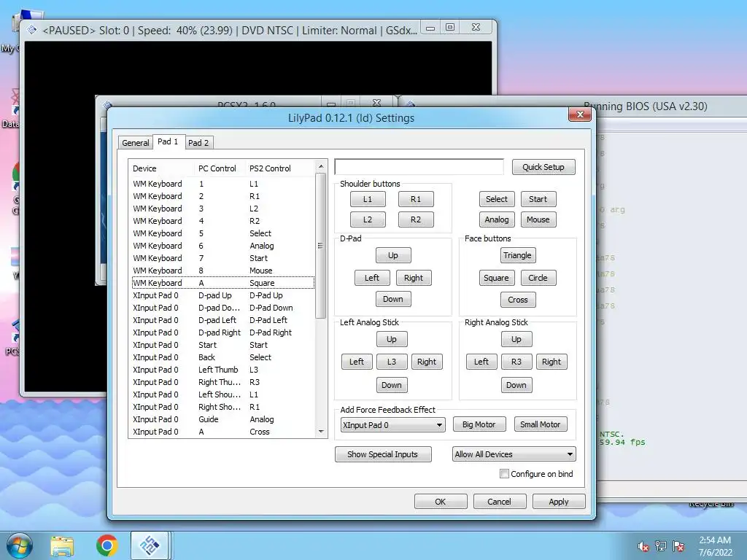Show the clock reading 2:54 AM
Screen dimensions: 747x560
(715, 540)
